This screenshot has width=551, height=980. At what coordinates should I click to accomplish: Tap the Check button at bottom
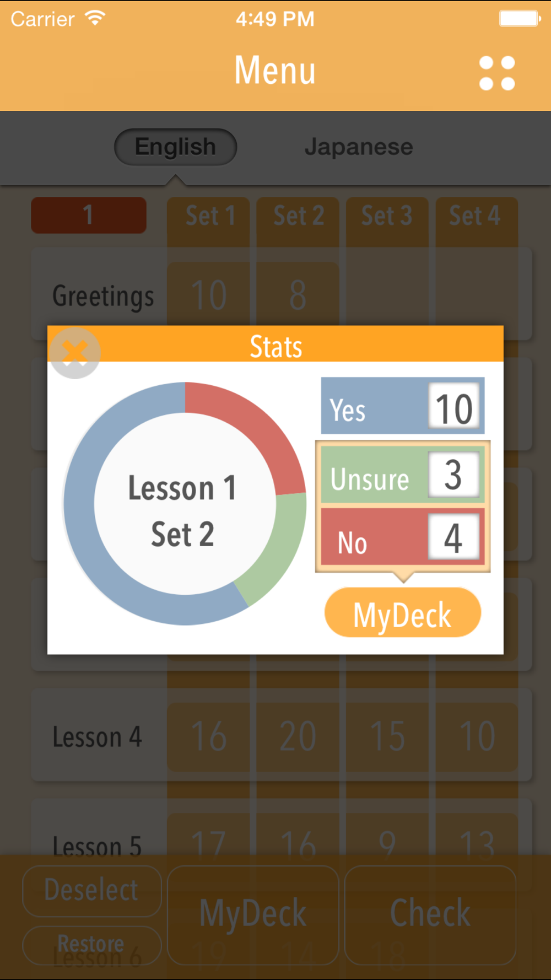tap(430, 914)
